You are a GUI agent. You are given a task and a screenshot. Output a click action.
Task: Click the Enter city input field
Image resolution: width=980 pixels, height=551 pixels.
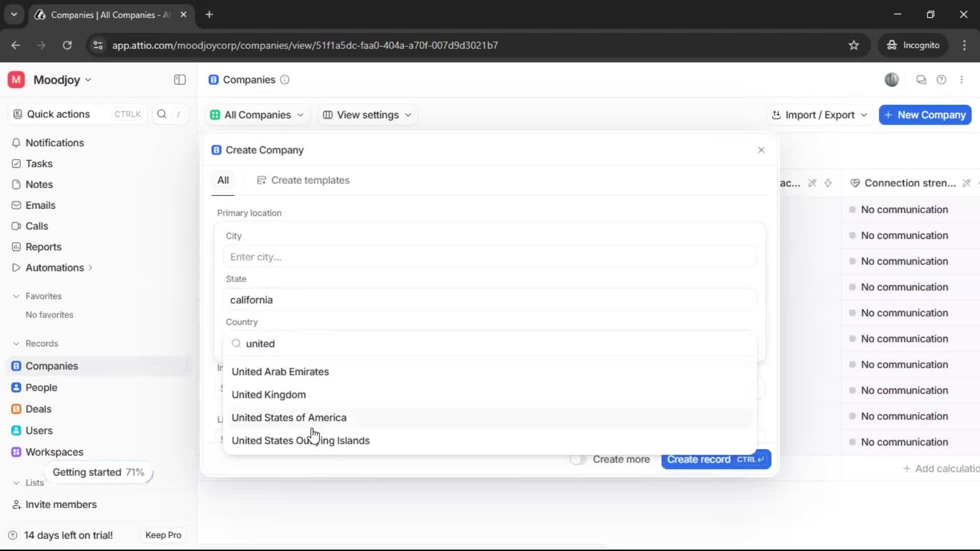[489, 257]
